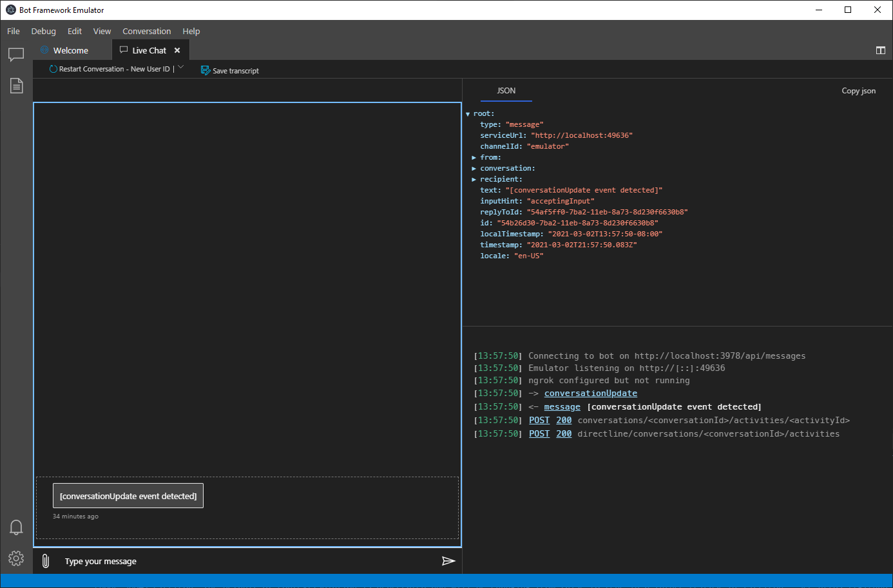Minimize the Bot Framework Emulator window
Screen dimensions: 893x588
tap(819, 10)
